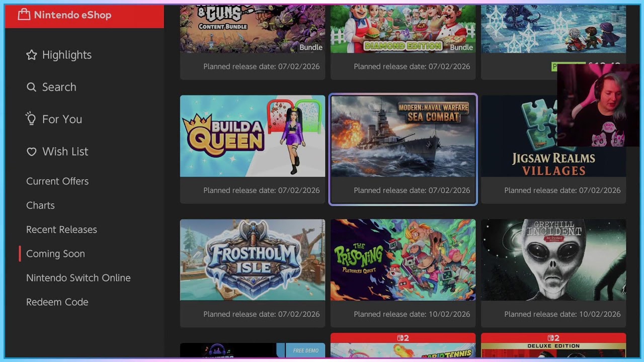
Task: Click the FREE DEMO tag on bottom tile
Action: click(x=305, y=350)
